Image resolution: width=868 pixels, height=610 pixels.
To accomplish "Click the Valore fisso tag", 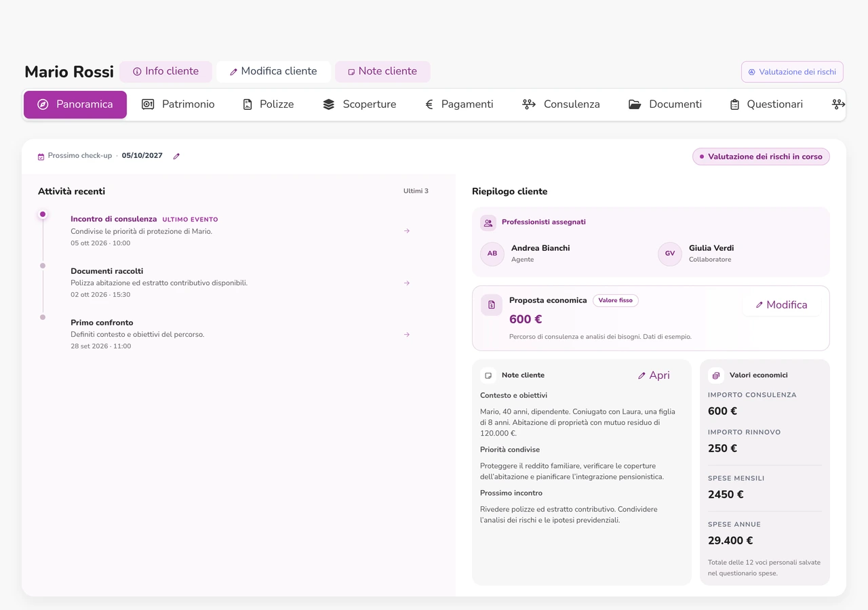I will (616, 300).
